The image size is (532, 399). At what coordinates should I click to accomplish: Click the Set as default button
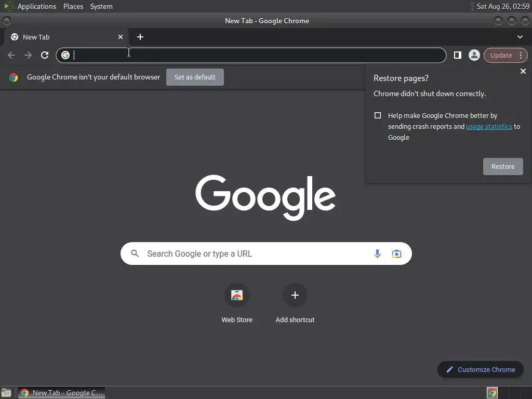195,77
